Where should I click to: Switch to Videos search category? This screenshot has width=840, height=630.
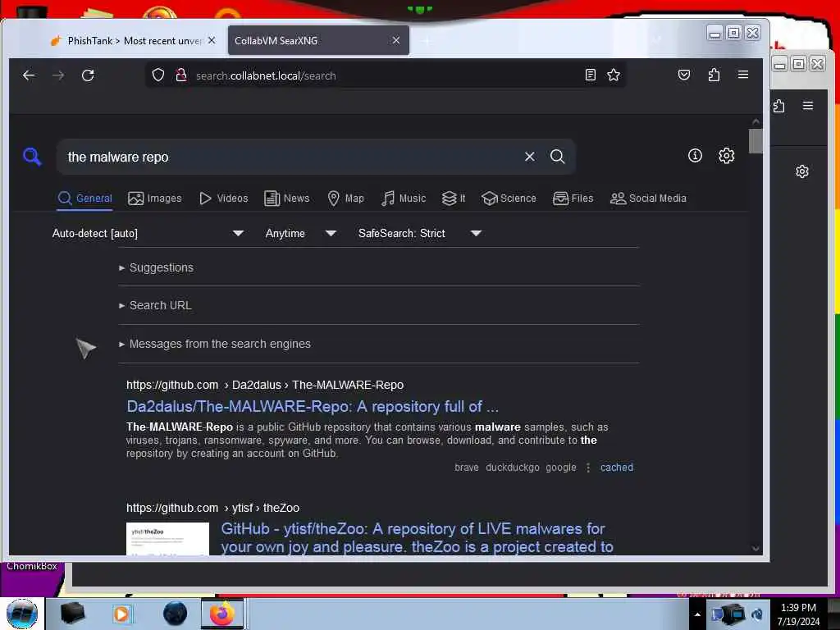223,199
